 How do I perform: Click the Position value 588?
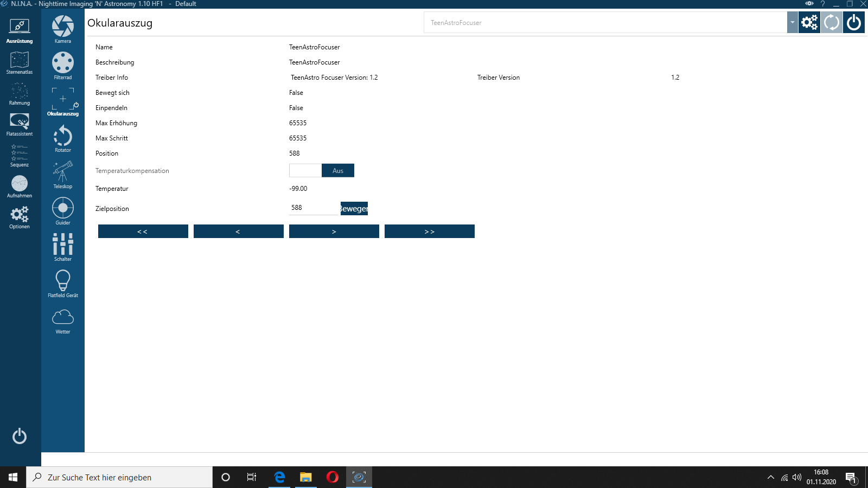click(295, 153)
